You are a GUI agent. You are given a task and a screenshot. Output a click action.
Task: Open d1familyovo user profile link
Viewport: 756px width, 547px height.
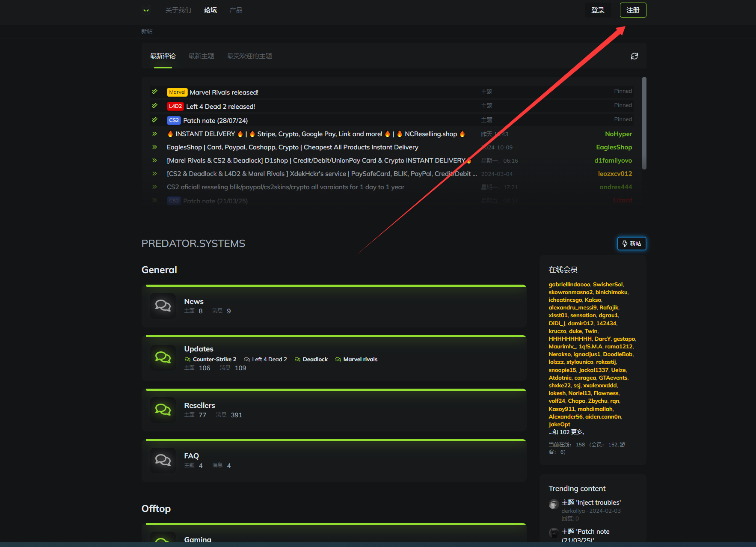614,161
